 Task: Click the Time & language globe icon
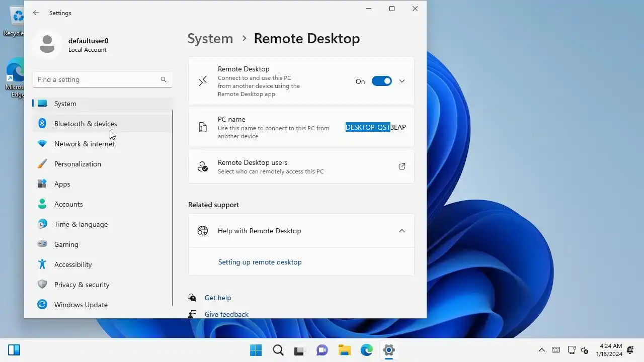42,224
